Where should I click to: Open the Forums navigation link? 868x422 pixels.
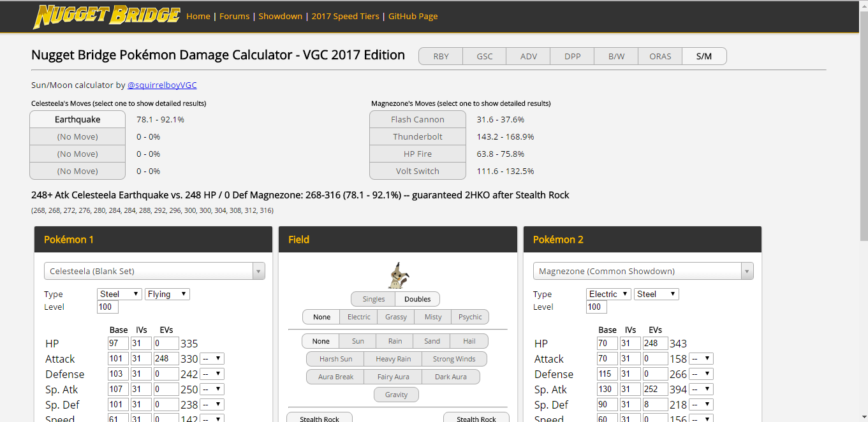tap(234, 16)
